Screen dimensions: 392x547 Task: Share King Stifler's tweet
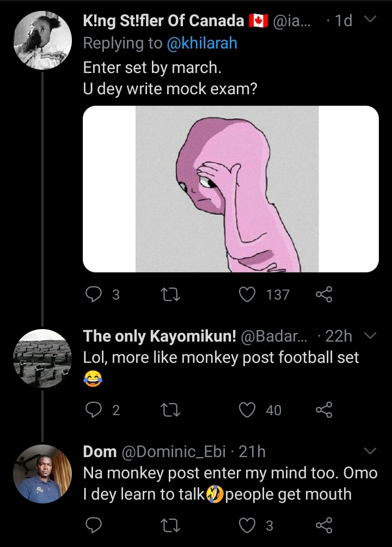point(323,295)
